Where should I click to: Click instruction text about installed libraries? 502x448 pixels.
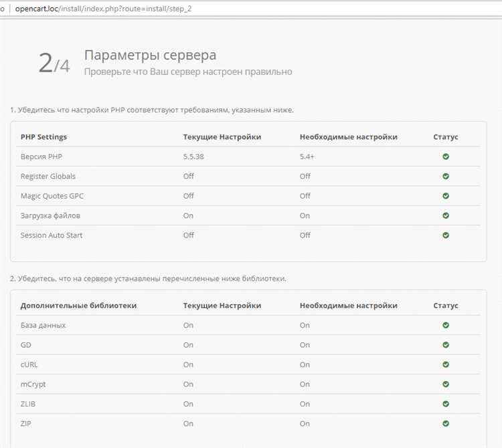[148, 279]
